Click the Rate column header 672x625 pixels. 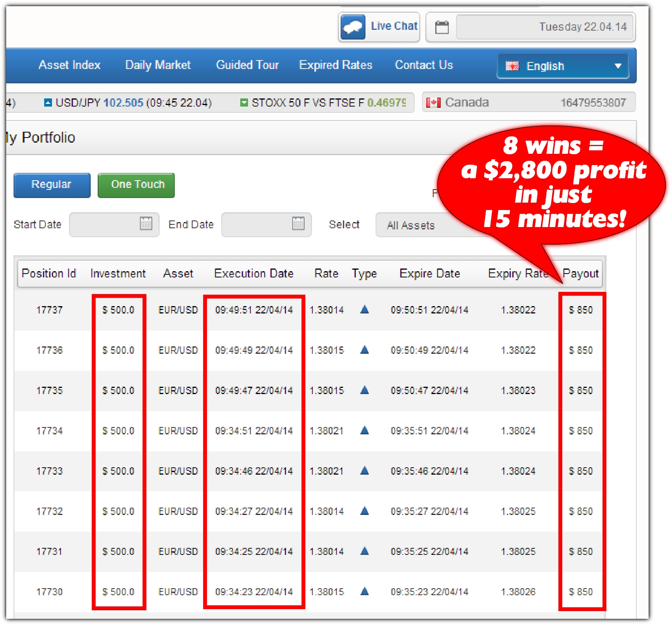326,274
